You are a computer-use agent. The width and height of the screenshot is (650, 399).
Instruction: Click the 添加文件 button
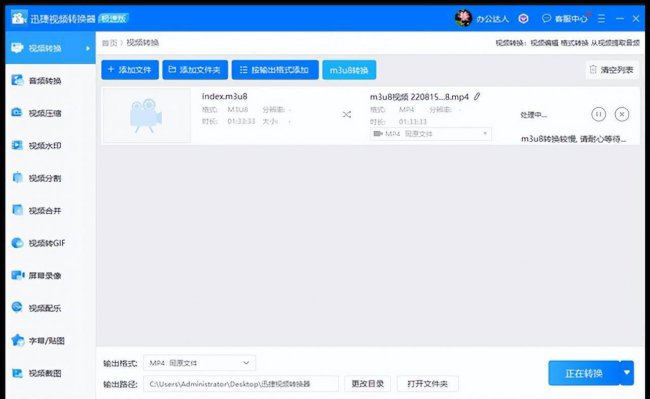(x=130, y=70)
